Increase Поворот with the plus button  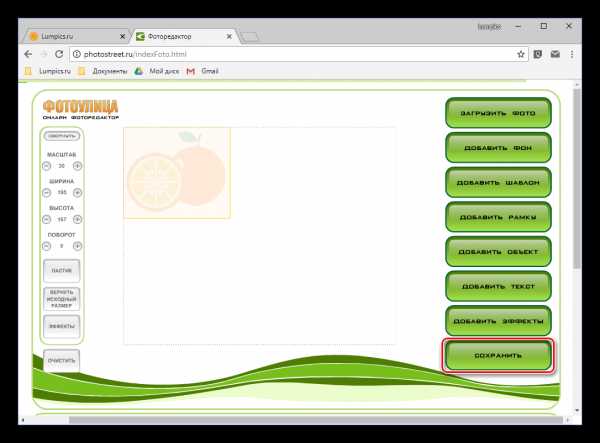(77, 245)
